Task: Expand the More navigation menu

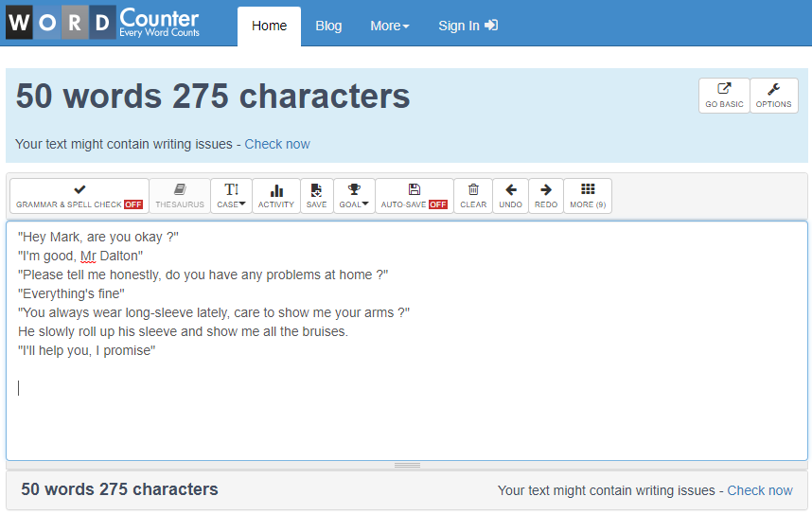Action: [x=389, y=26]
